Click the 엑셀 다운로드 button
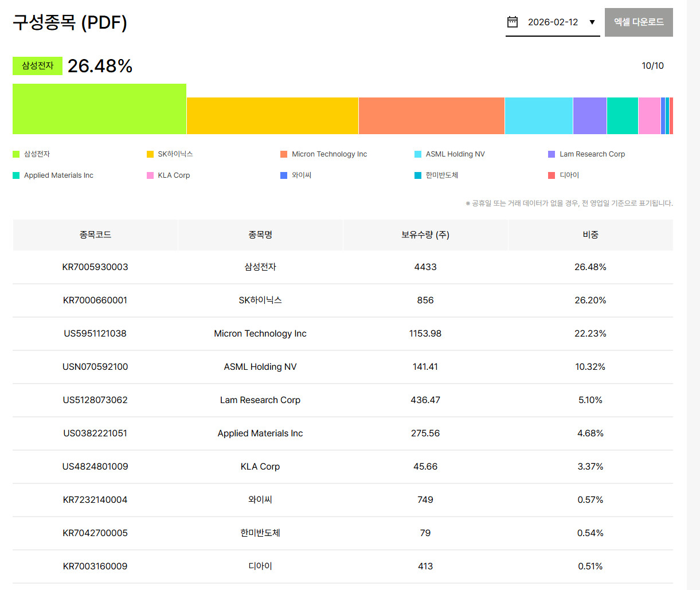Screen dimensions: 700x590 (639, 22)
